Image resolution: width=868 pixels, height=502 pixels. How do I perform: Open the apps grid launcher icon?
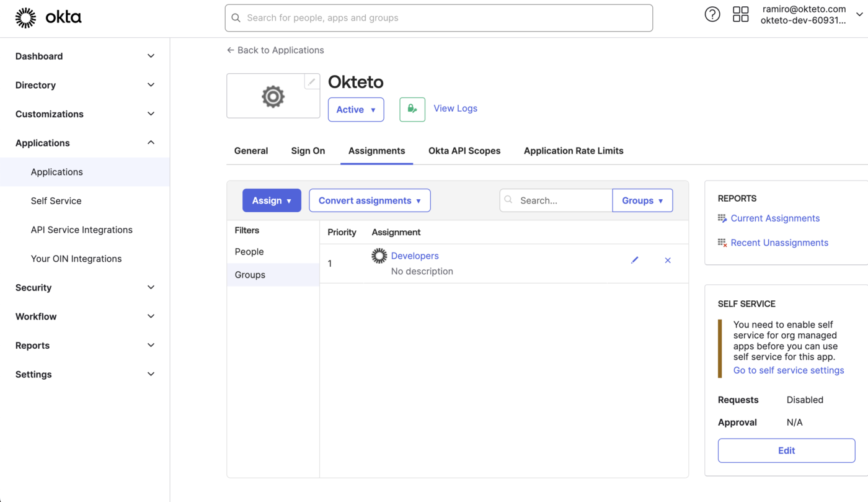(x=740, y=14)
